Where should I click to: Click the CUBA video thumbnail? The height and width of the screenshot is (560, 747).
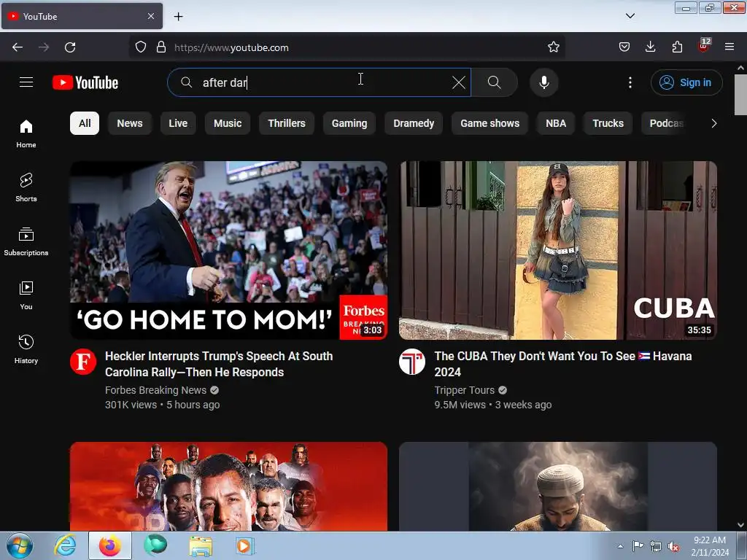(558, 251)
